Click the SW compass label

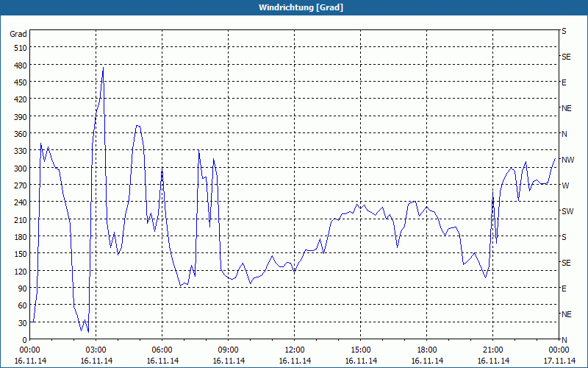tap(567, 211)
